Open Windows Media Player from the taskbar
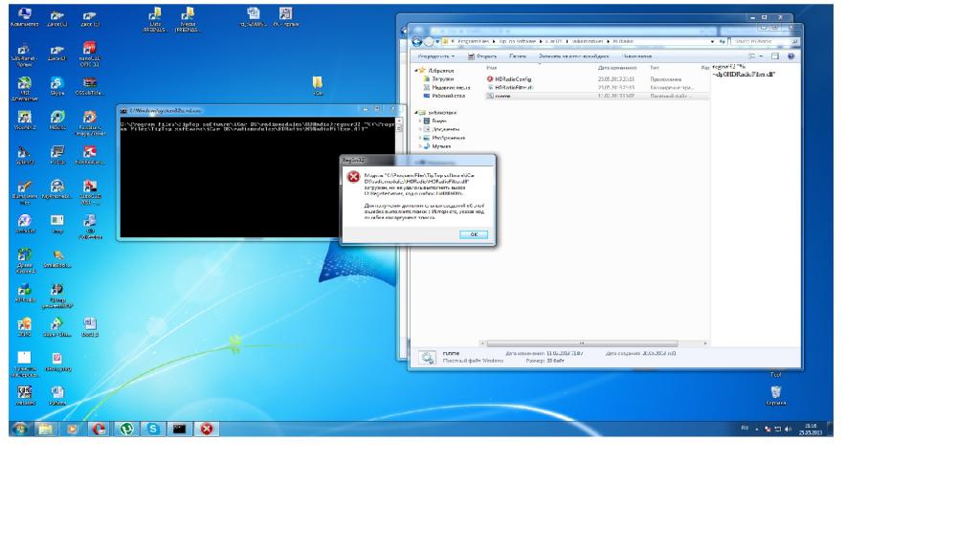 click(x=74, y=429)
